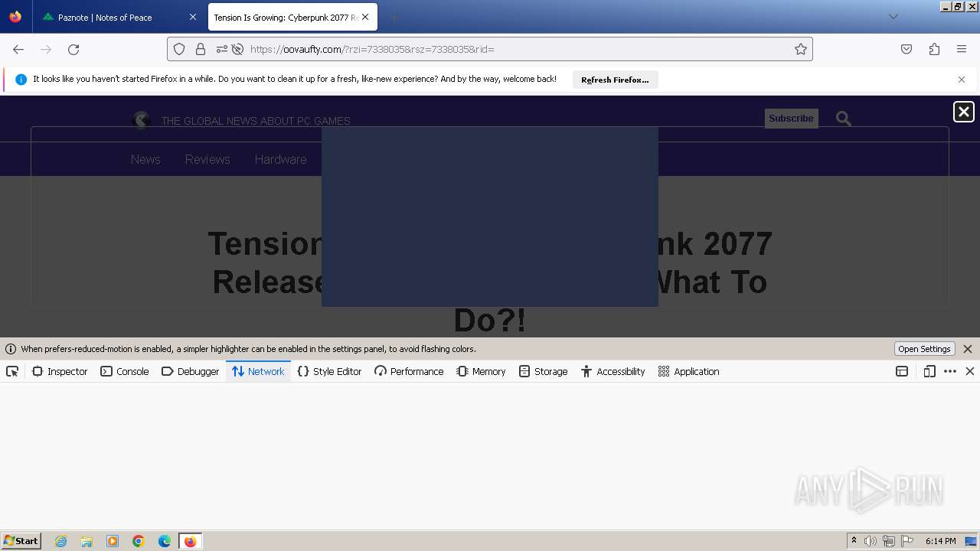This screenshot has width=980, height=551.
Task: Select the Network panel tab
Action: click(258, 371)
